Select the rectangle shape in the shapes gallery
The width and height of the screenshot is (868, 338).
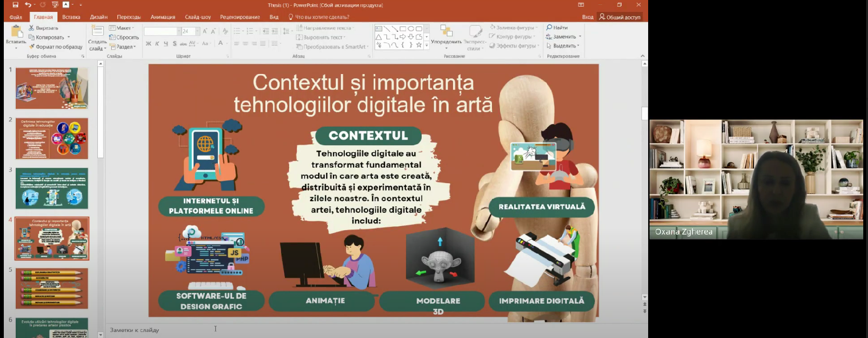point(403,29)
